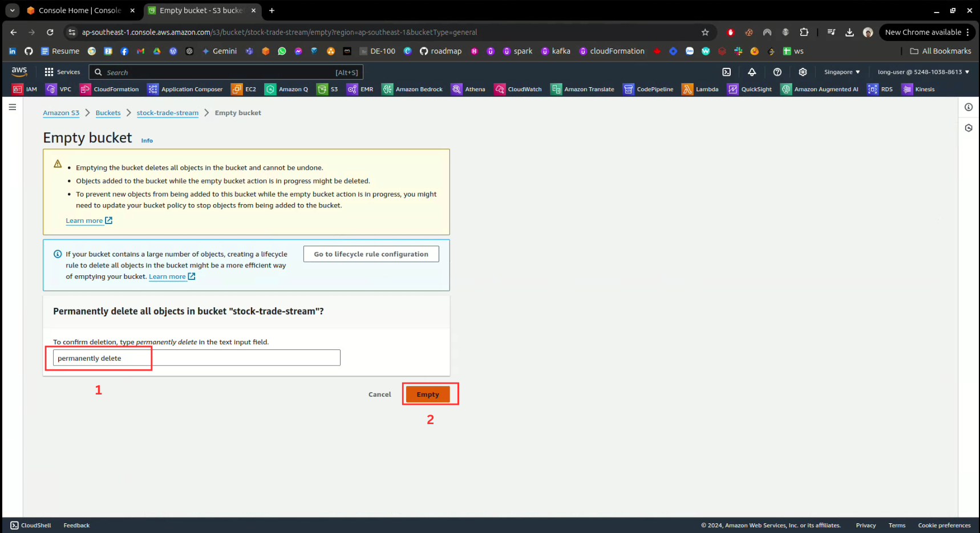
Task: Click the AWS logo home icon
Action: [x=19, y=71]
